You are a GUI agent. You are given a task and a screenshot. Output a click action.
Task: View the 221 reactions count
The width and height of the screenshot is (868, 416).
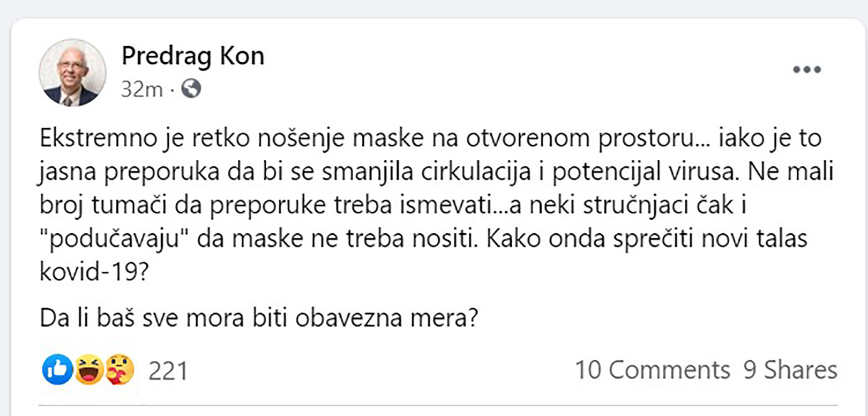click(x=168, y=369)
